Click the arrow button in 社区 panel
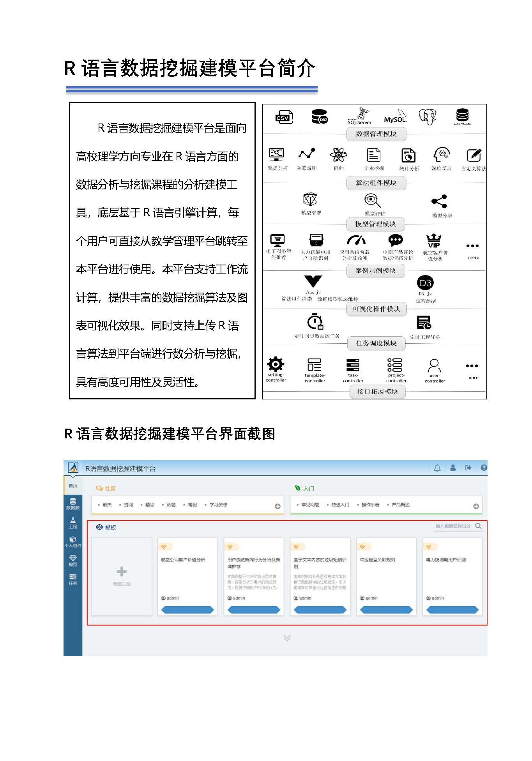This screenshot has width=532, height=761. [x=277, y=506]
